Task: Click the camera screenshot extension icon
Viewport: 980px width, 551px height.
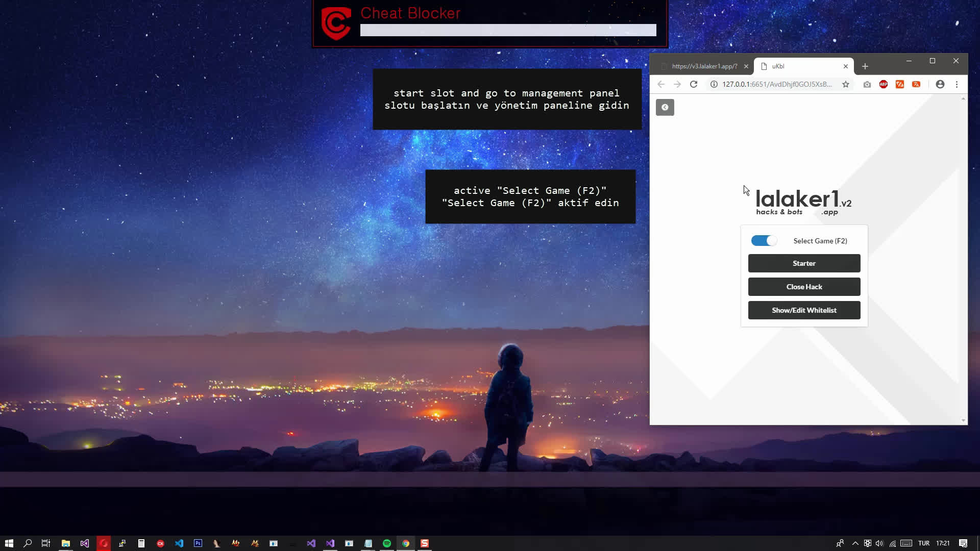Action: pos(867,84)
